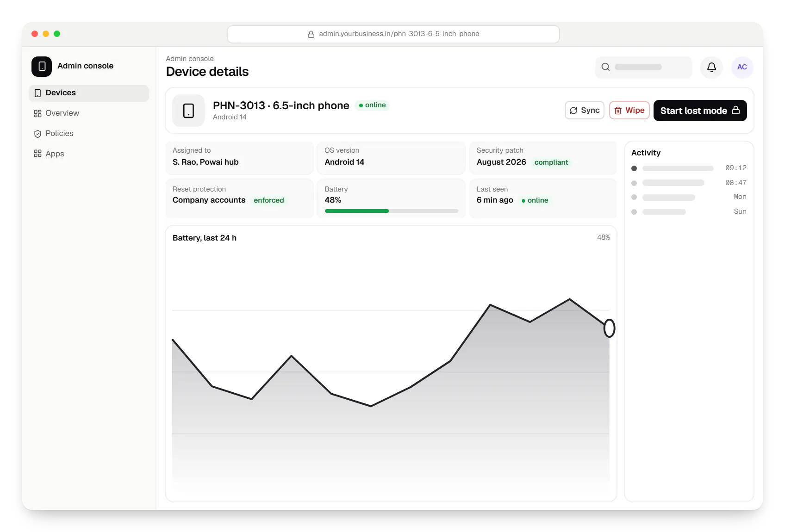Screen dimensions: 785x532
Task: Click the 'Company accounts' value
Action: pos(209,200)
